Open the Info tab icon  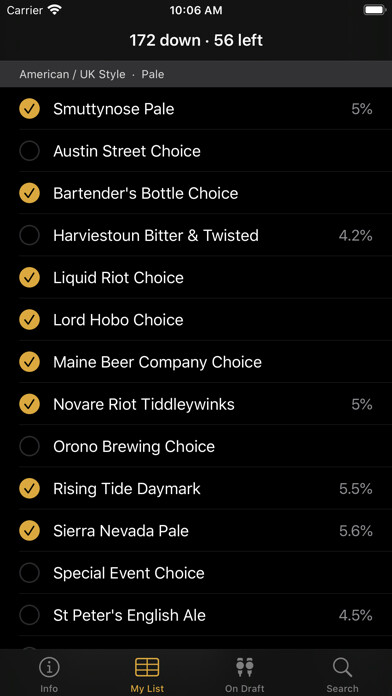point(49,667)
